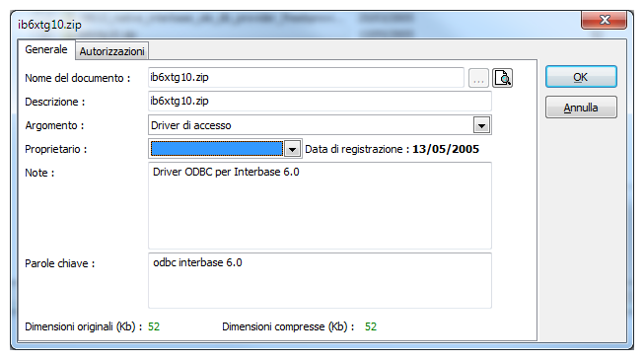Confirm the dialog with OK
The width and height of the screenshot is (644, 360).
click(581, 77)
